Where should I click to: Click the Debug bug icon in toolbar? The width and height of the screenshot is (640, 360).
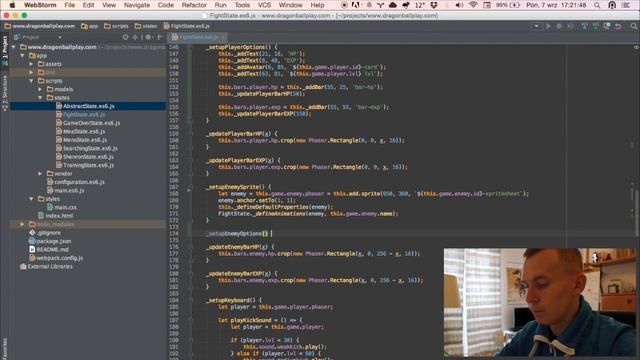pyautogui.click(x=559, y=26)
